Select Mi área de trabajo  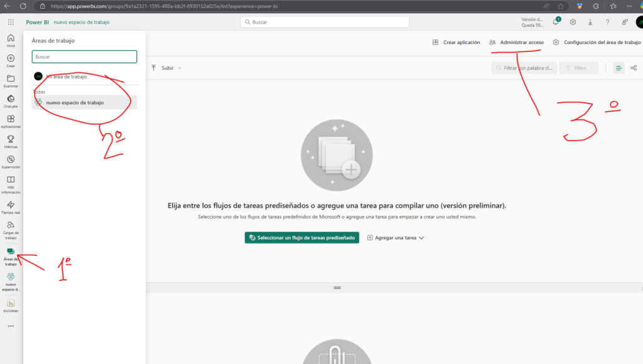pos(66,77)
